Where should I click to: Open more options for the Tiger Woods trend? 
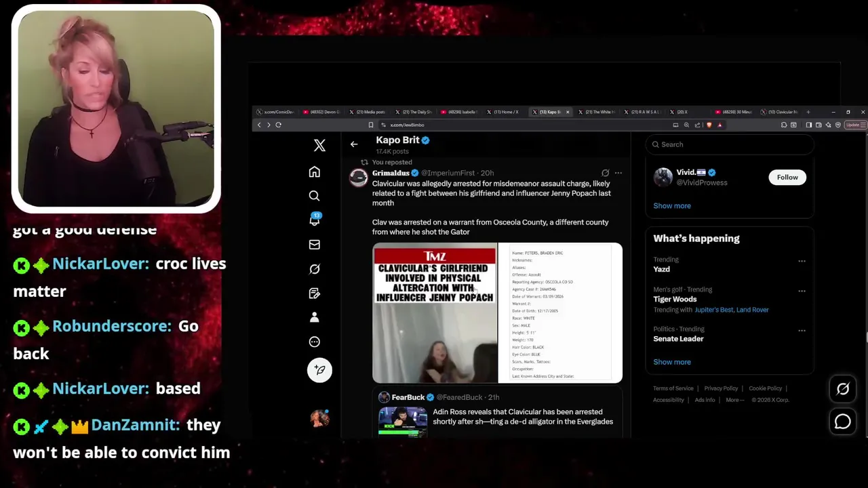(x=802, y=291)
